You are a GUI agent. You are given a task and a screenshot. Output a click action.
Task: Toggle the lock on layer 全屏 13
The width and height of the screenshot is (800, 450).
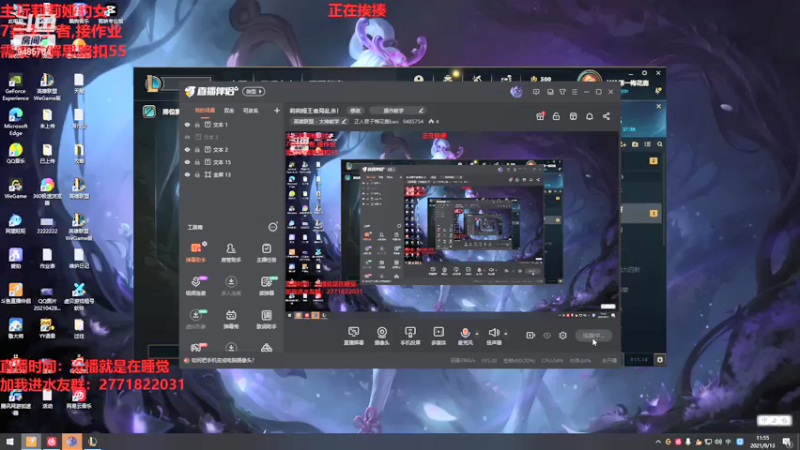point(197,174)
